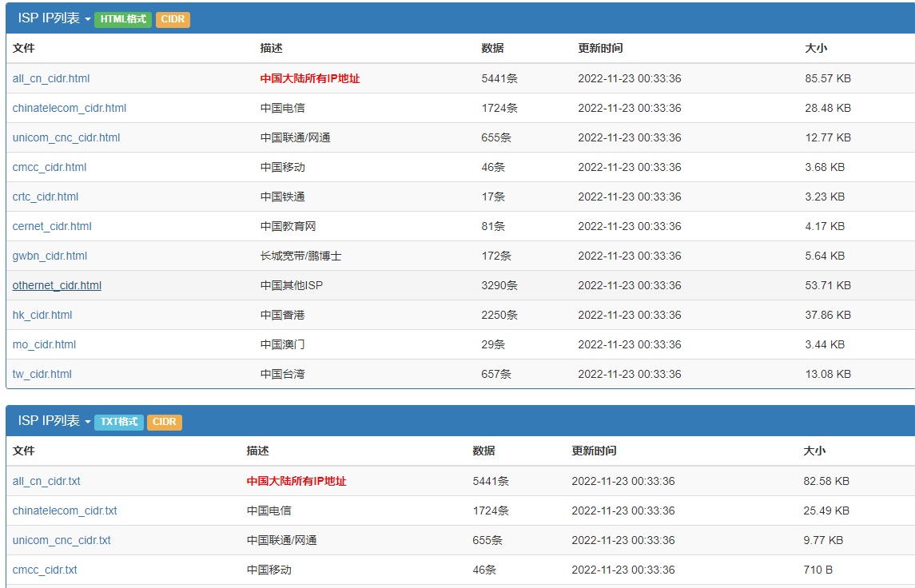Open chinatelecom_cidr.txt link
Screen dimensions: 915x588
65,511
